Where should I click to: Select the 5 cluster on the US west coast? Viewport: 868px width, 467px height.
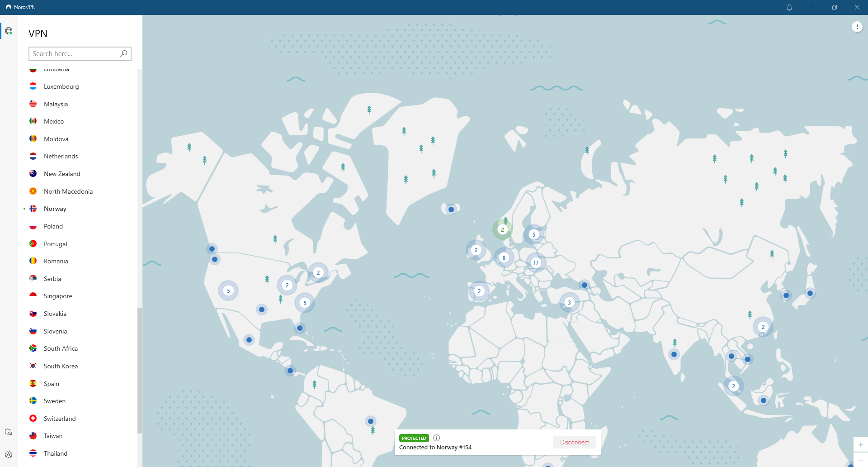228,291
